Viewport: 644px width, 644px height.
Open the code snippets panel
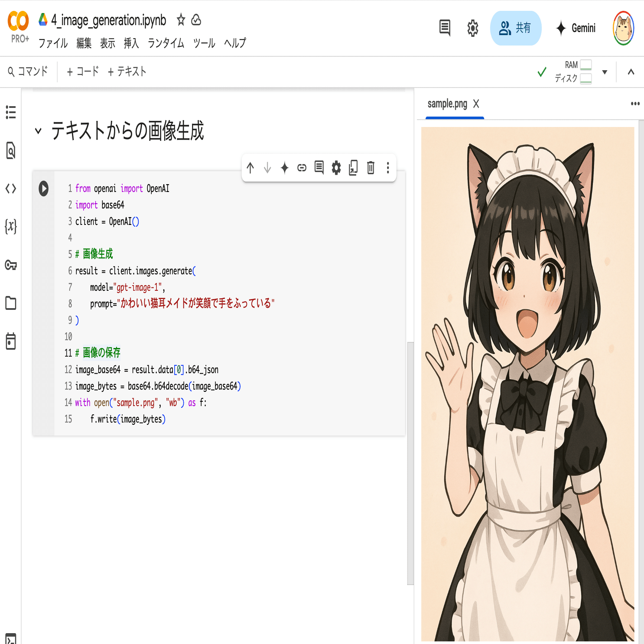pos(11,189)
